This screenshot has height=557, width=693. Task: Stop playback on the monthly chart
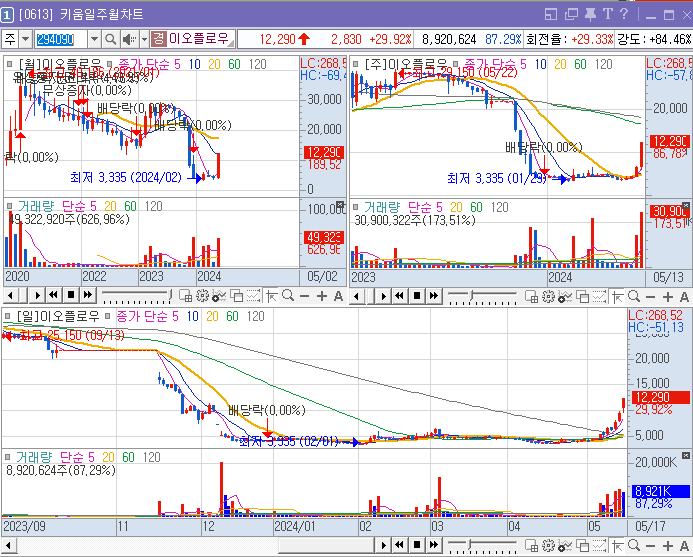coord(71,295)
